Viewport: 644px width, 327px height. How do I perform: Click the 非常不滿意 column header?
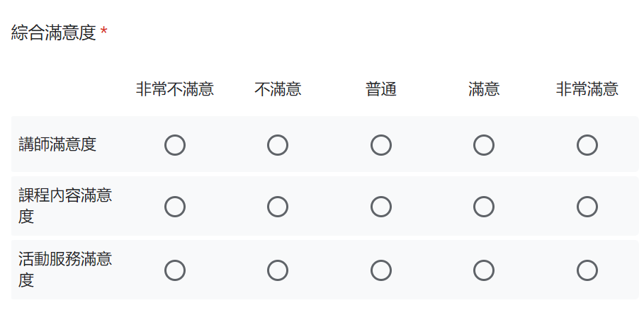point(175,89)
